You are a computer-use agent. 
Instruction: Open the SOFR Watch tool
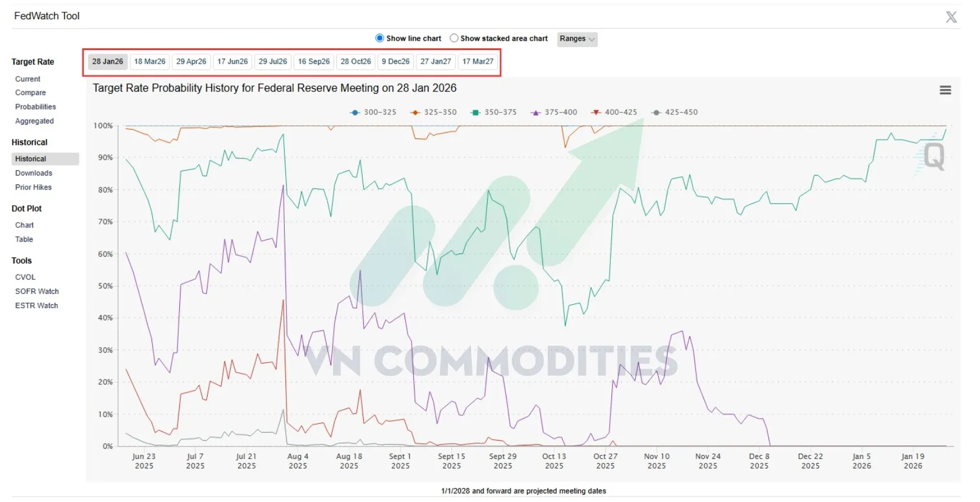tap(37, 292)
